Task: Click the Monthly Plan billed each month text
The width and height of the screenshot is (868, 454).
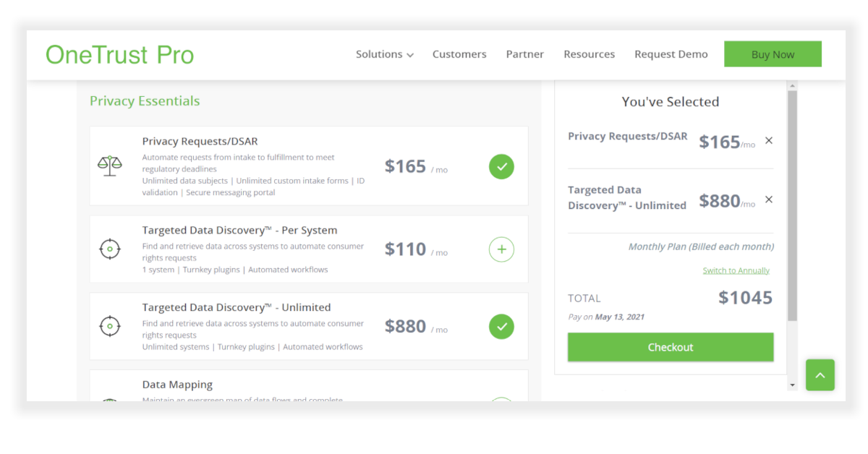Action: [x=701, y=247]
